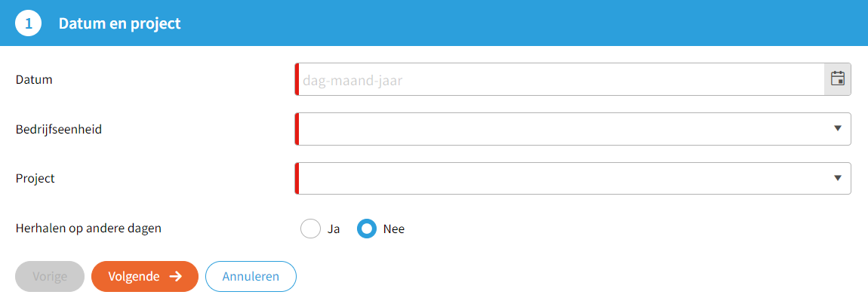Viewport: 868px width, 304px height.
Task: Click the Datum text input field
Action: [560, 78]
